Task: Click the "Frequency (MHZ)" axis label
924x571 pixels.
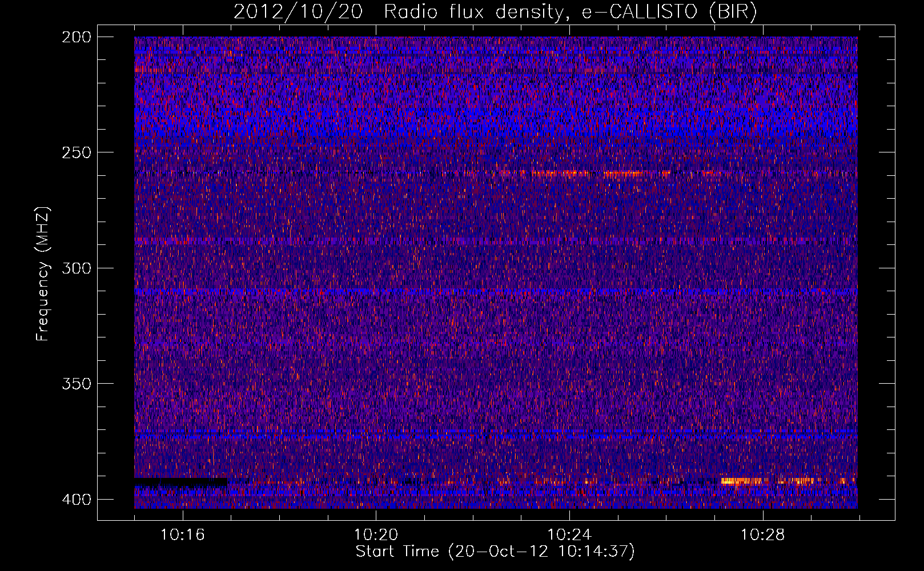Action: coord(43,274)
